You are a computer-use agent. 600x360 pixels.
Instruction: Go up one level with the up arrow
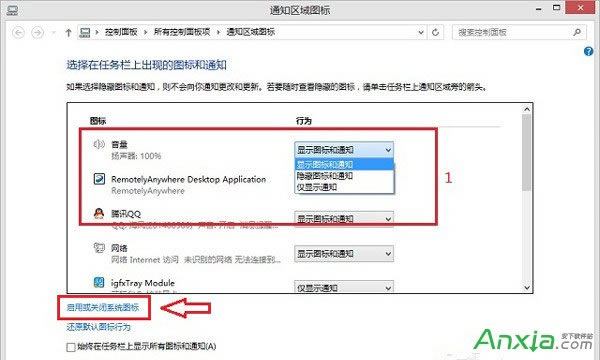pyautogui.click(x=68, y=33)
